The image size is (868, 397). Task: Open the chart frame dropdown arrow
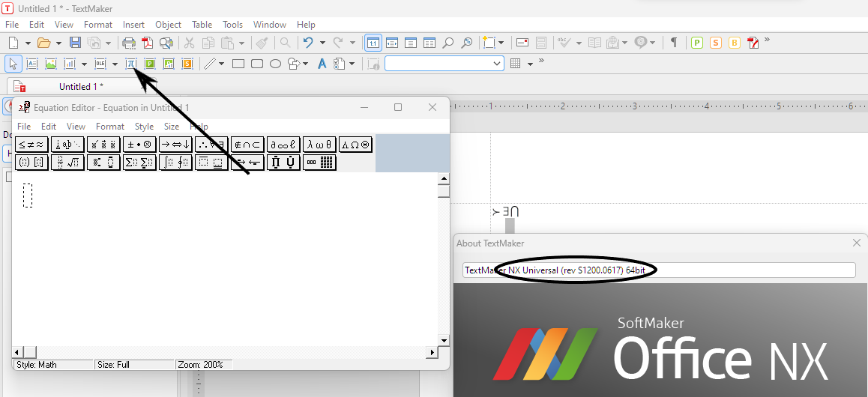84,64
